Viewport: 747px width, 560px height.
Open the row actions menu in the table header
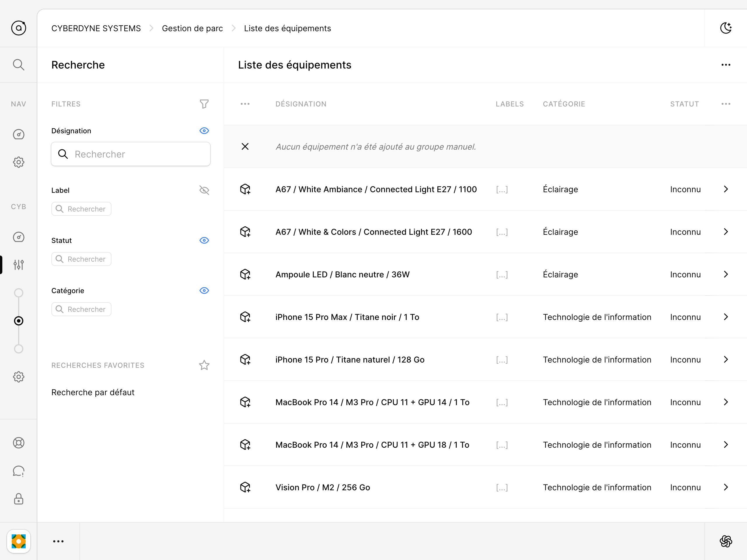[x=245, y=104]
